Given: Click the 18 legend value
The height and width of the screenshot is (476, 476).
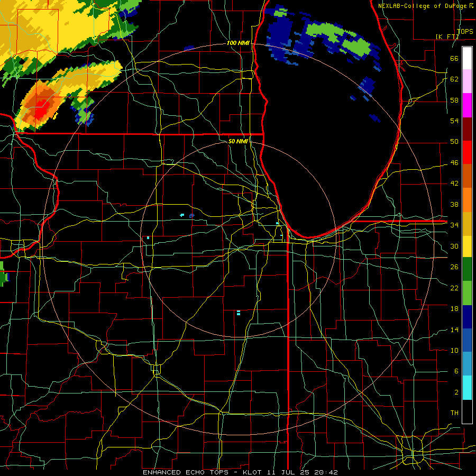Looking at the screenshot, I should click(x=454, y=309).
